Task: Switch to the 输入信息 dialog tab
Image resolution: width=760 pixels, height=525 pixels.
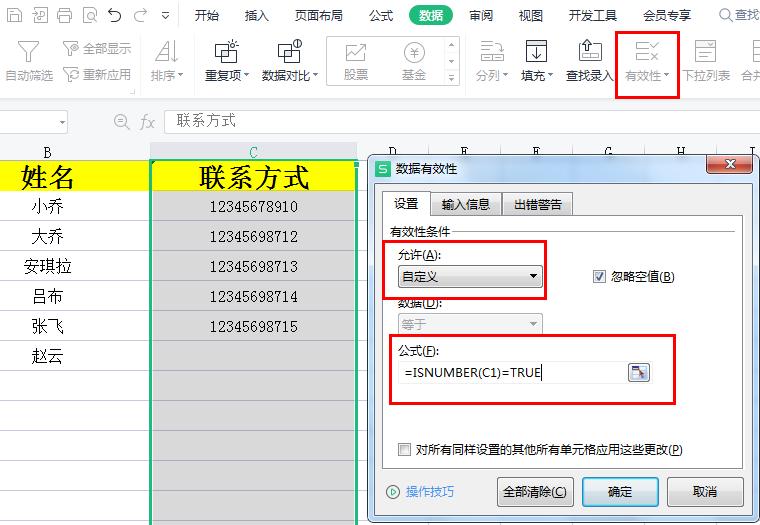Action: tap(466, 205)
